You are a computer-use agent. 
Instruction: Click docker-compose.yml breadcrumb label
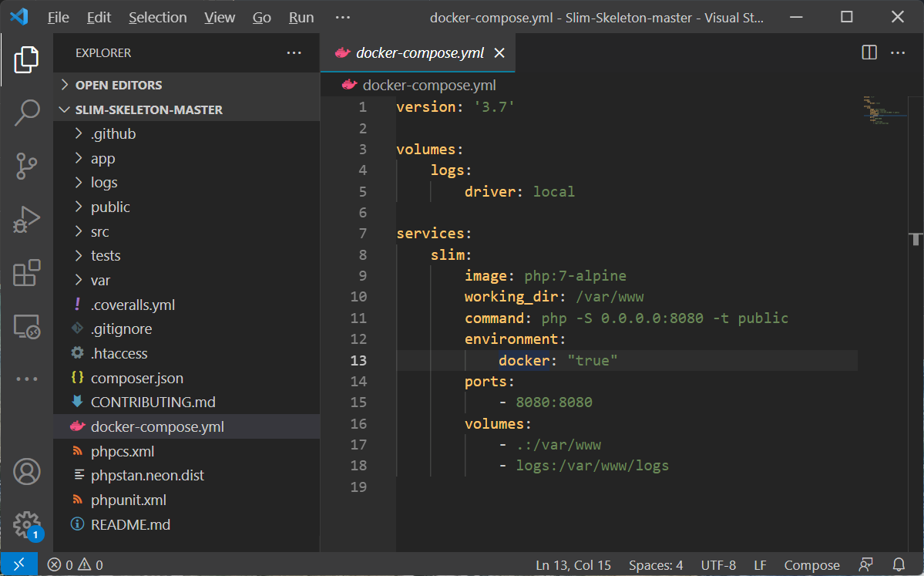429,85
